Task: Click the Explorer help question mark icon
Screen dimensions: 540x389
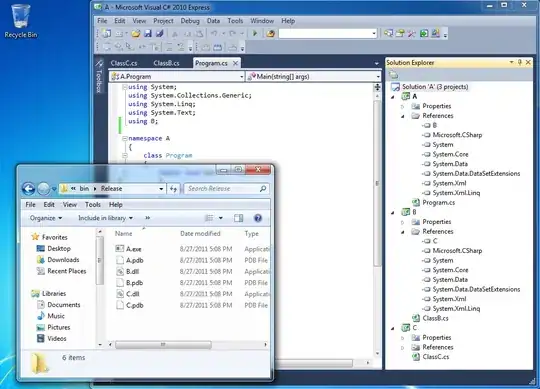Action: pyautogui.click(x=258, y=218)
